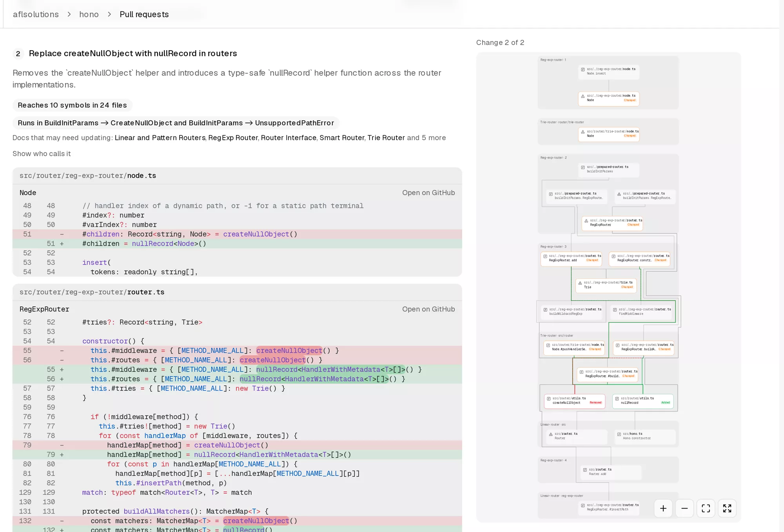Open router.ts on GitHub

pos(428,309)
